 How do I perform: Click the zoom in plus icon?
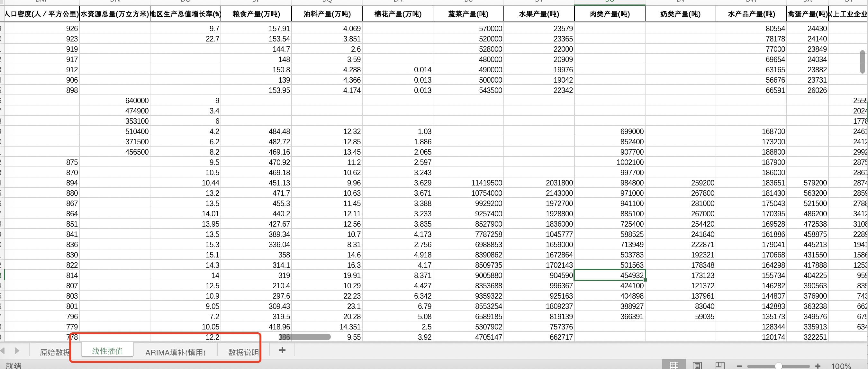tap(818, 366)
